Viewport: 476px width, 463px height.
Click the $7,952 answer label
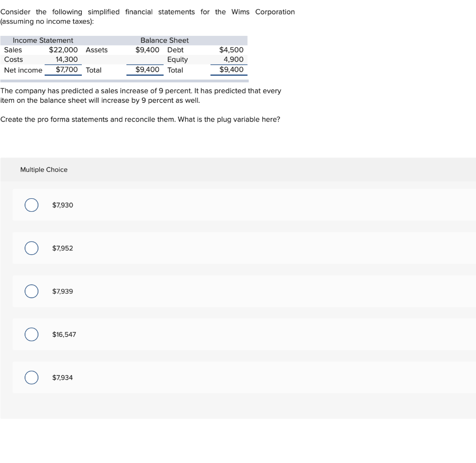(x=63, y=248)
